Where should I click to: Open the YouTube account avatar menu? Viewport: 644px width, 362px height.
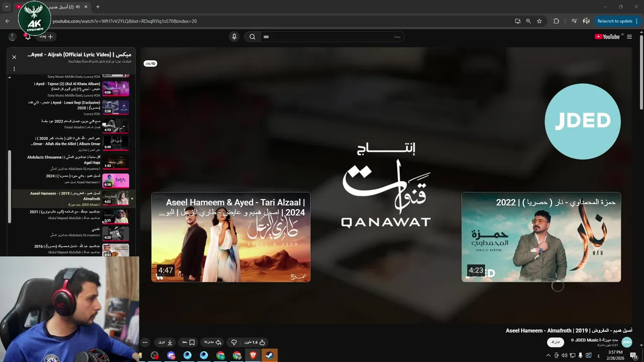(13, 37)
